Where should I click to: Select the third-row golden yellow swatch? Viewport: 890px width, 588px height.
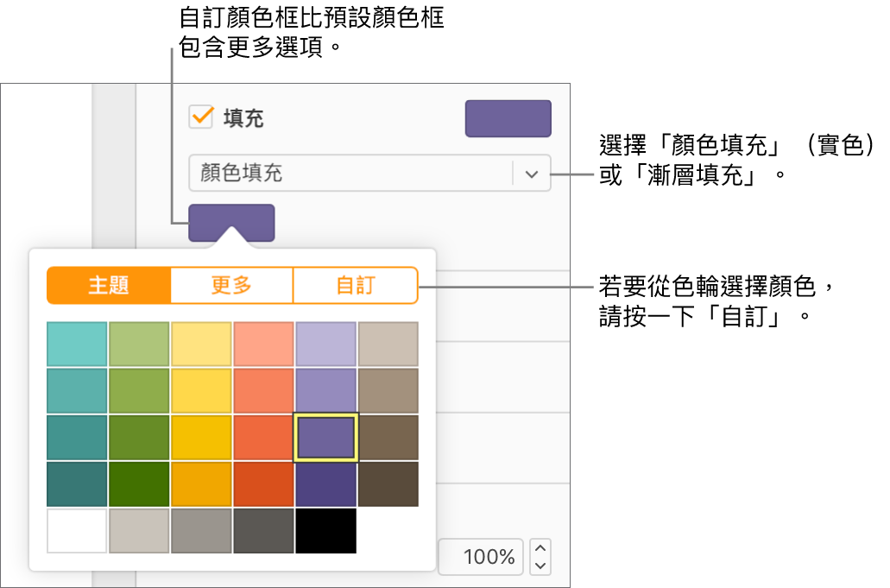coord(201,437)
